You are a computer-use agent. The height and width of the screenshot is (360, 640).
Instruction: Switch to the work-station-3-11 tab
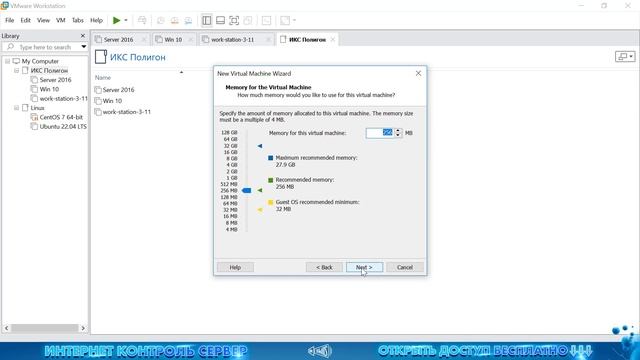[x=232, y=40]
